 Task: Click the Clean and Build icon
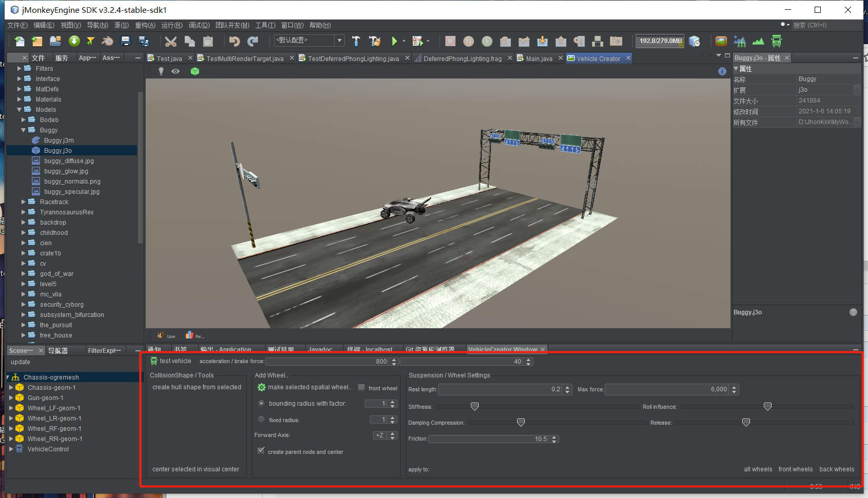(x=375, y=42)
